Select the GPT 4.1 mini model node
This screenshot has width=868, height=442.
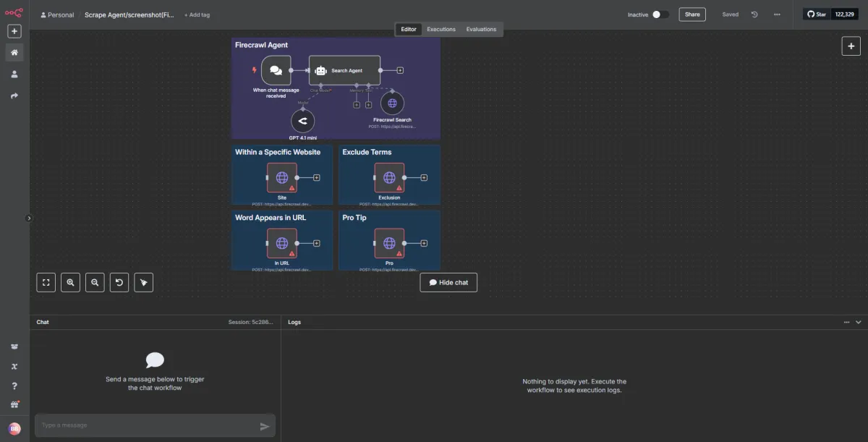tap(302, 121)
